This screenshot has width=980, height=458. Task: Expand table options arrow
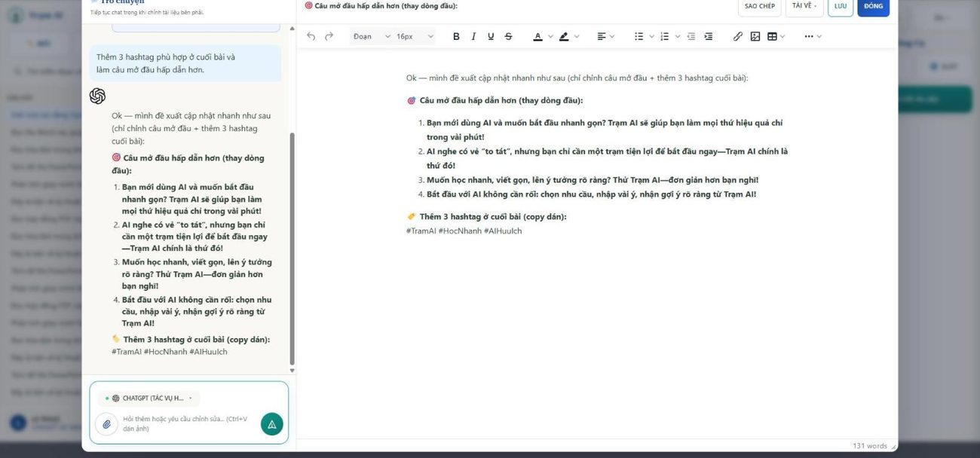pyautogui.click(x=782, y=36)
